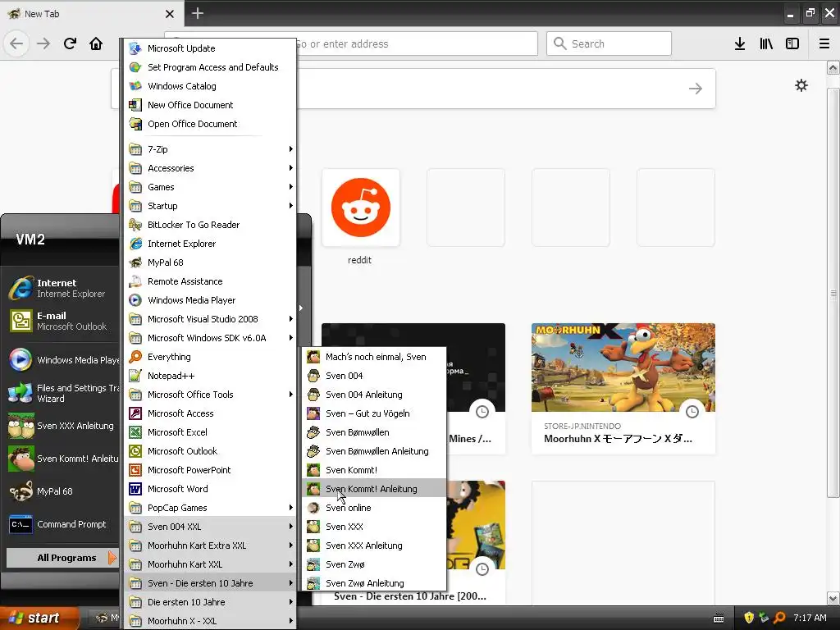Click the Windows start button
The image size is (840, 630).
38,619
